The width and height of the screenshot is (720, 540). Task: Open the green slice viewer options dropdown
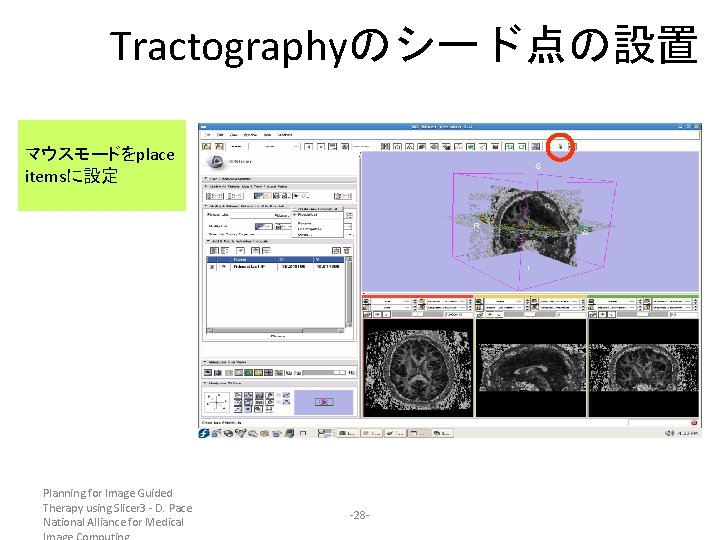[x=612, y=315]
